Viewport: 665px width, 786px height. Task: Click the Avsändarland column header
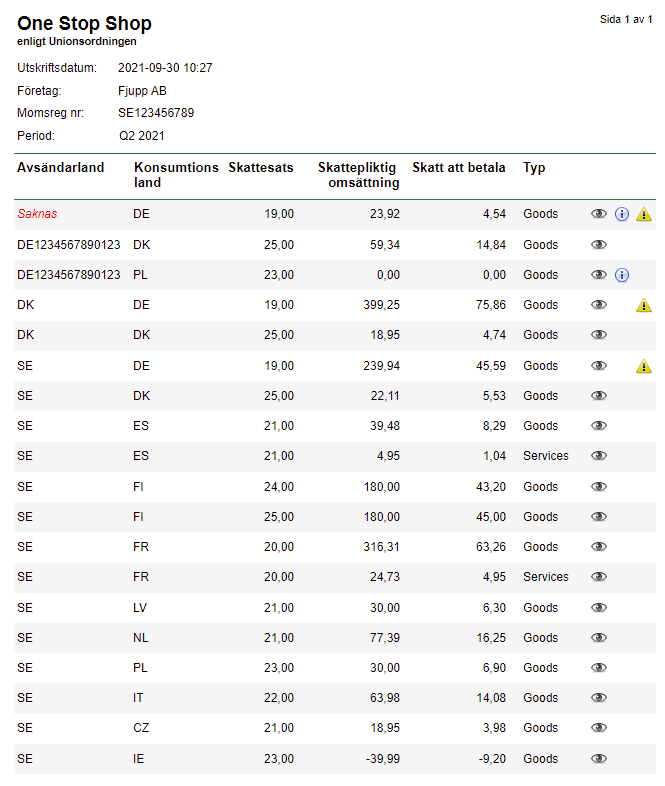point(61,168)
